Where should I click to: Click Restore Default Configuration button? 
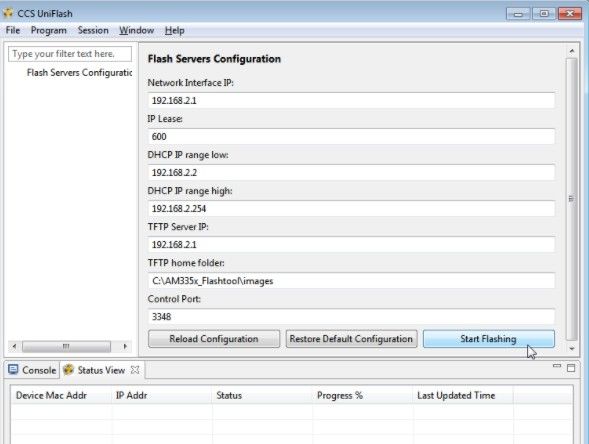[x=351, y=339]
